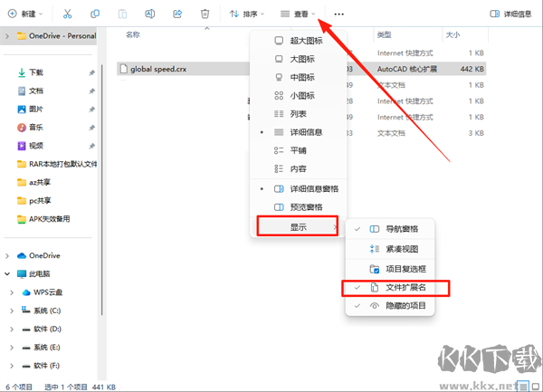Open the 显示 (Show) submenu
This screenshot has height=392, width=543.
298,227
